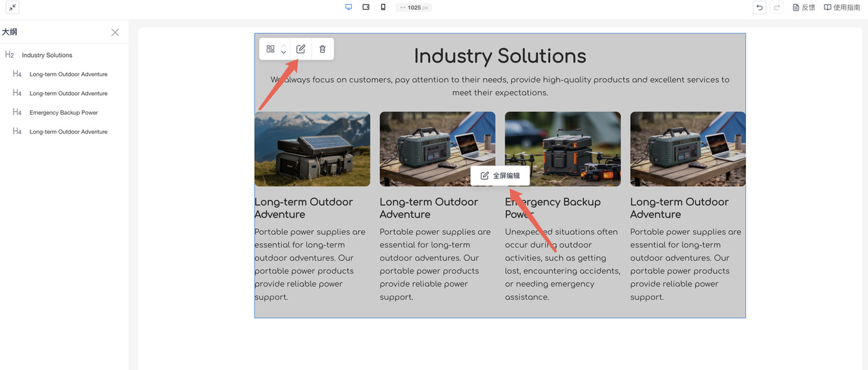Click the 'Unexpected situations often occur' description
Image resolution: width=868 pixels, height=370 pixels.
[563, 264]
